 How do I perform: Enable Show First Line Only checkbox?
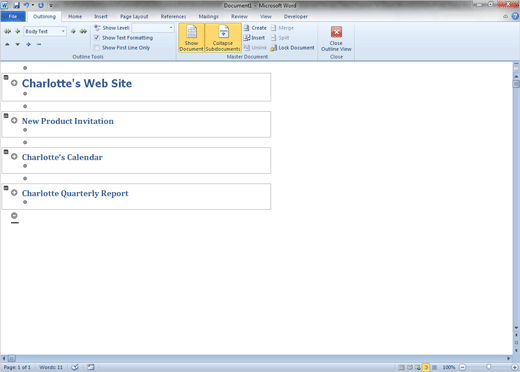[x=97, y=48]
